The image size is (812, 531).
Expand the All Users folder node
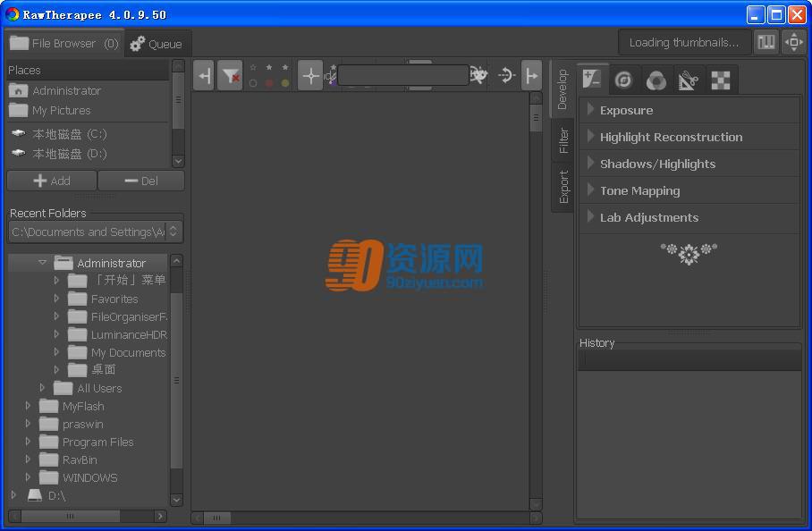(42, 388)
